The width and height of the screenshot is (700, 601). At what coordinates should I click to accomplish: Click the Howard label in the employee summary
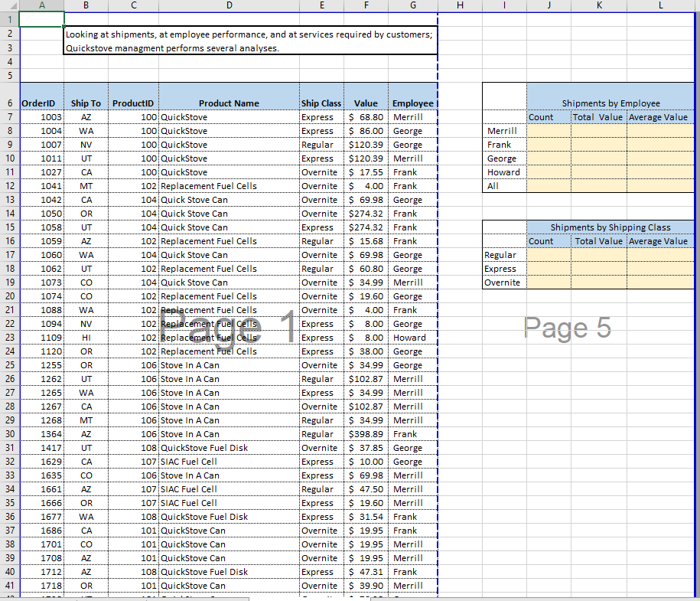pyautogui.click(x=503, y=172)
